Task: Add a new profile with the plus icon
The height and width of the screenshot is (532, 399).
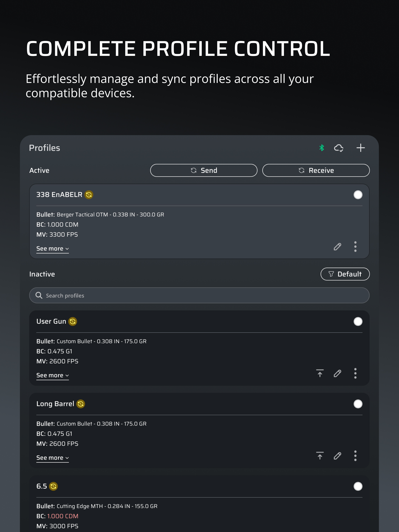Action: coord(361,148)
